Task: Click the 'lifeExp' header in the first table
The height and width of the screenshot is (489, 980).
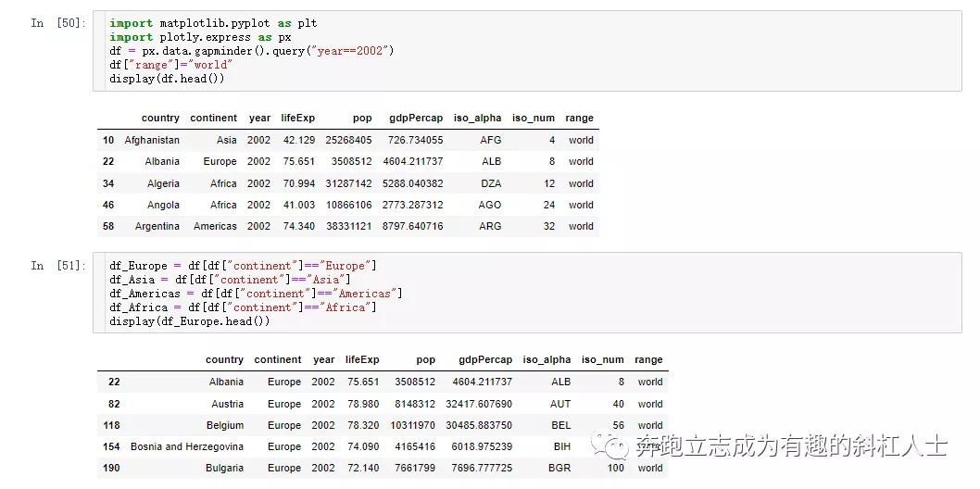Action: tap(297, 118)
